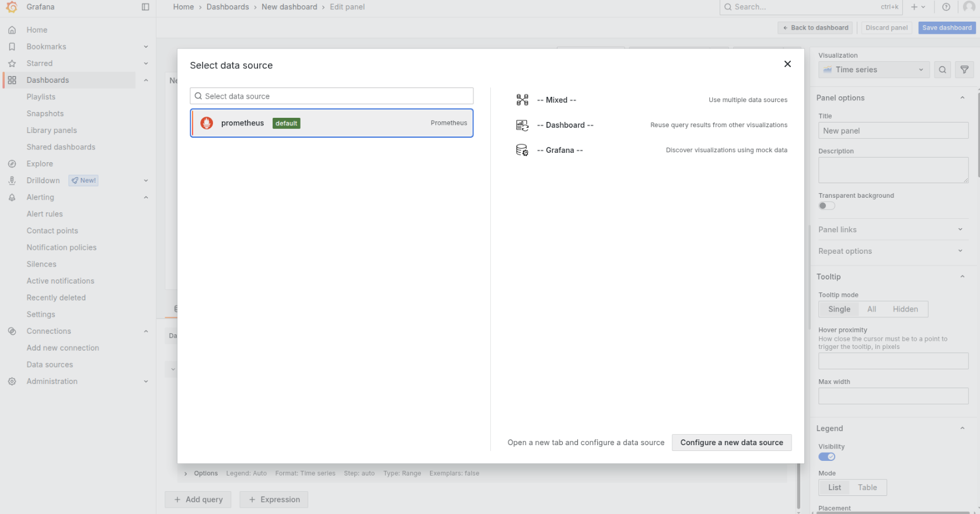Expand the Starred sidebar section
This screenshot has height=514, width=980.
[146, 64]
